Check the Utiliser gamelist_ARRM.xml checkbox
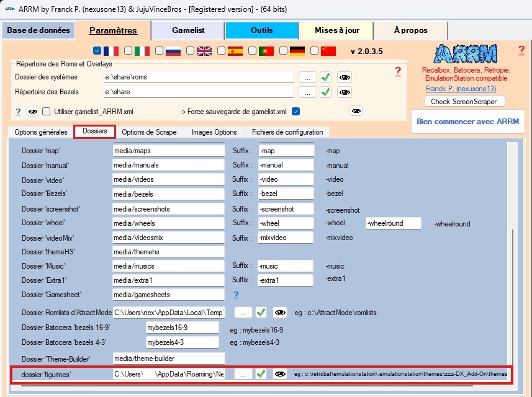The image size is (532, 397). click(46, 112)
